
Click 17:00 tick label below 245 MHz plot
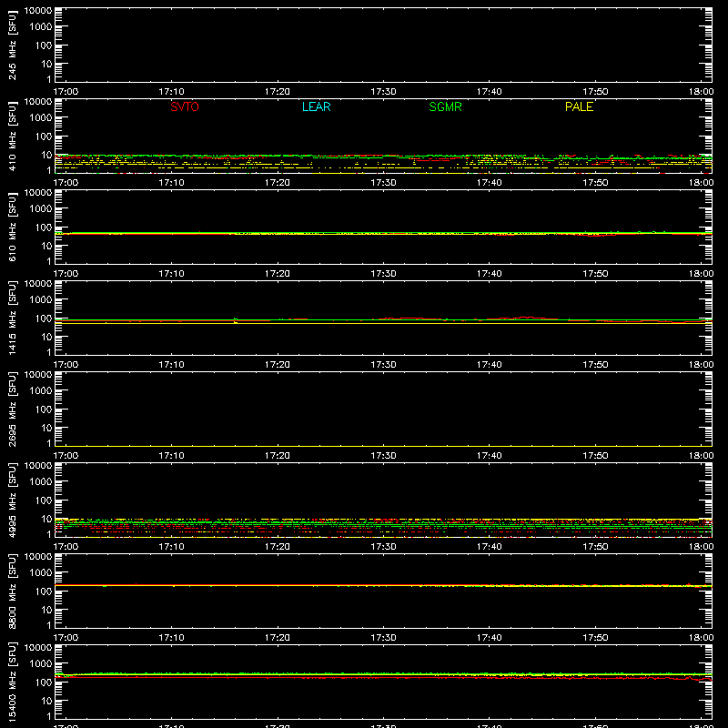pos(66,92)
